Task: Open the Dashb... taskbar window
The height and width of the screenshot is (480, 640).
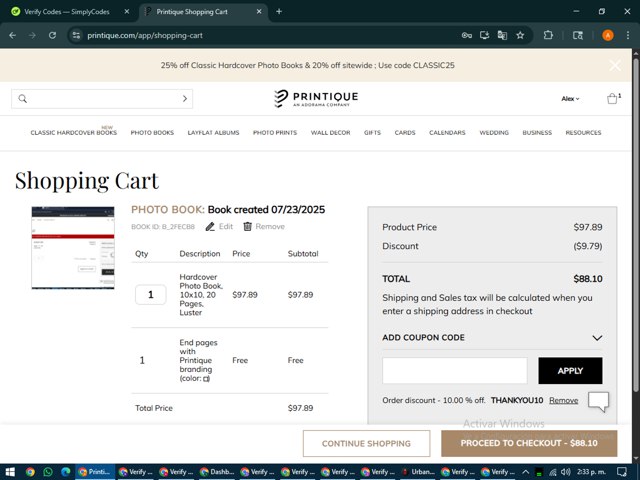Action: [217, 472]
